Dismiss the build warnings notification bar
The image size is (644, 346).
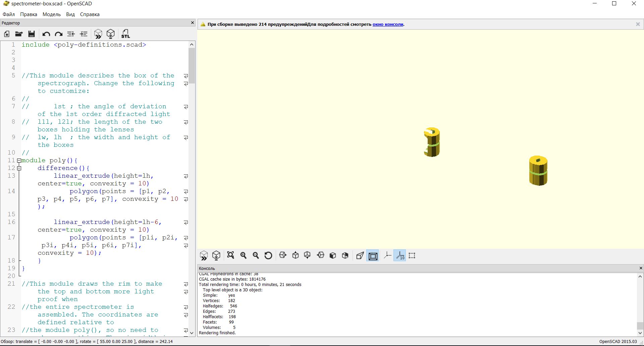pos(638,24)
